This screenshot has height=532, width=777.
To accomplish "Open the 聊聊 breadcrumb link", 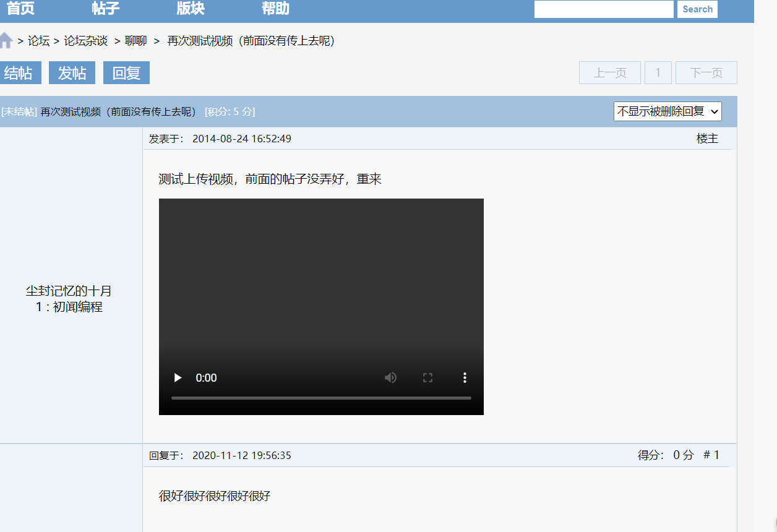I will (136, 41).
